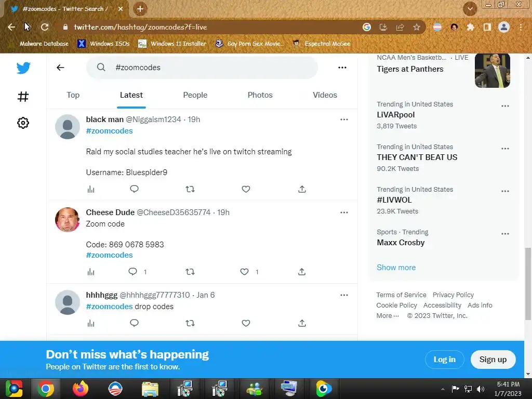Bookmark this page with star icon

click(x=417, y=27)
